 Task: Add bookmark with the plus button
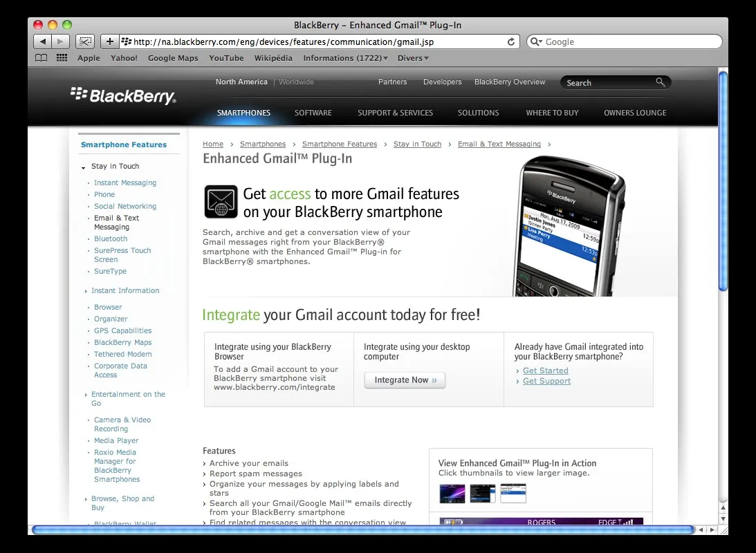(x=110, y=41)
